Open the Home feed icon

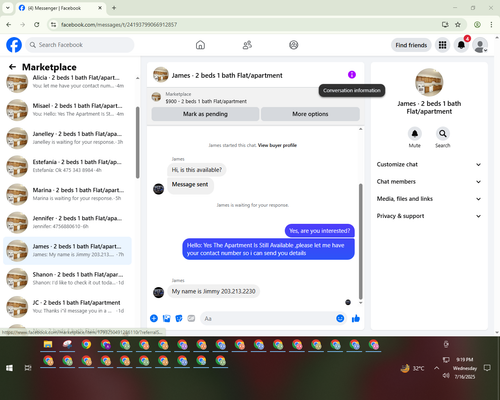(200, 45)
